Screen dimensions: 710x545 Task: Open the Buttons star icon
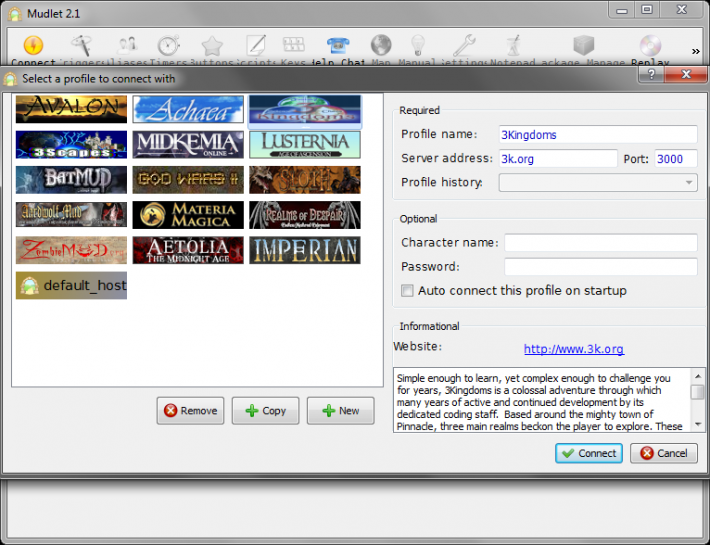212,46
